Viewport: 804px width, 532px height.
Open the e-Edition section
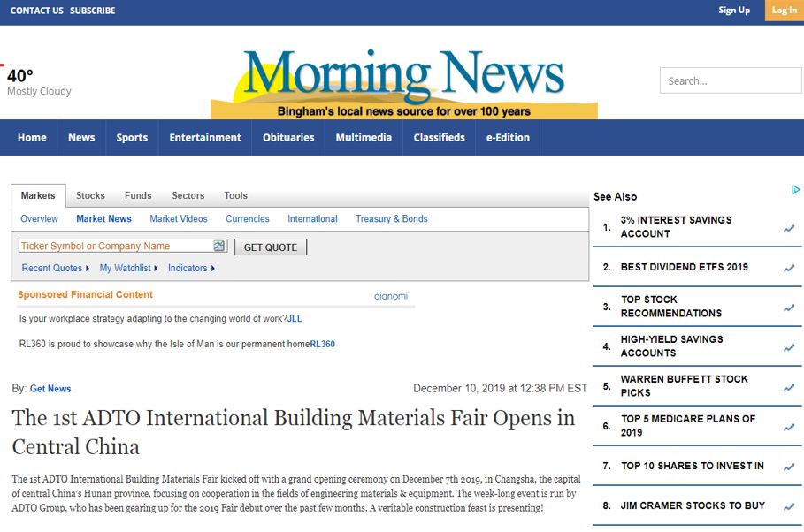(x=508, y=137)
